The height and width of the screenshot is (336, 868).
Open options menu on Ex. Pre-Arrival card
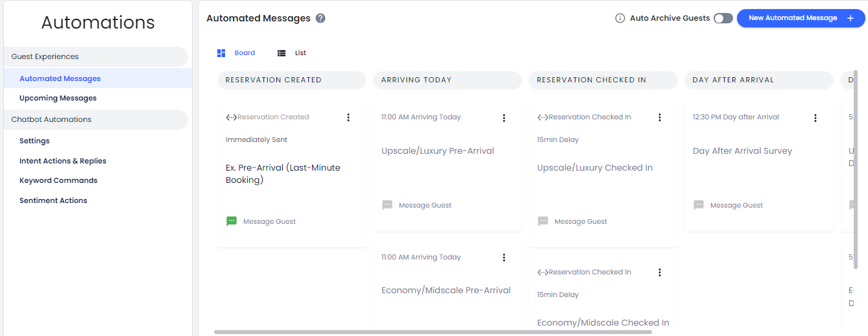click(x=348, y=117)
